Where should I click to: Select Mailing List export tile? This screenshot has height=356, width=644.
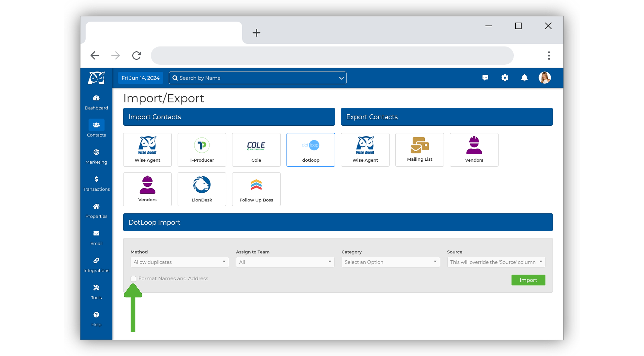click(420, 150)
